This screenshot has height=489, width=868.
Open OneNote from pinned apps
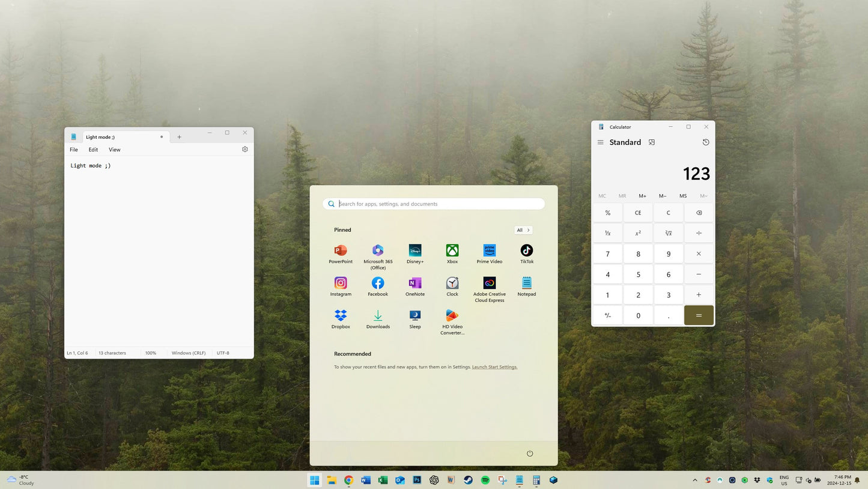click(x=415, y=286)
